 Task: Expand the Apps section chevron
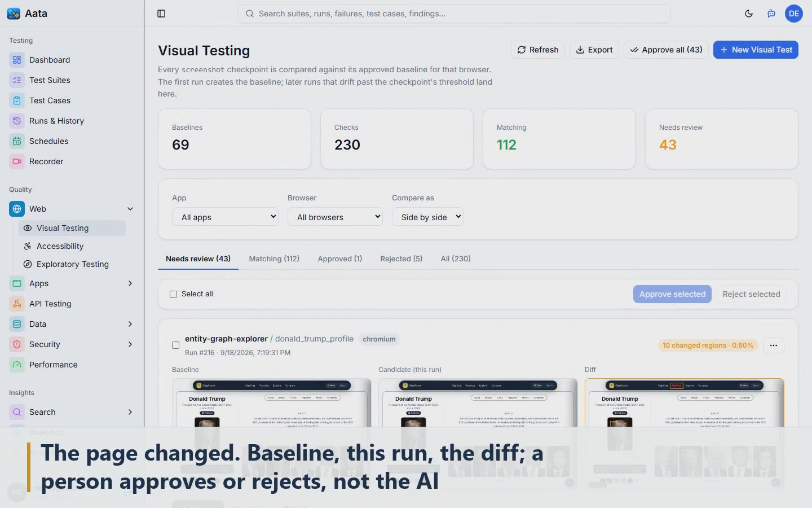pos(130,283)
